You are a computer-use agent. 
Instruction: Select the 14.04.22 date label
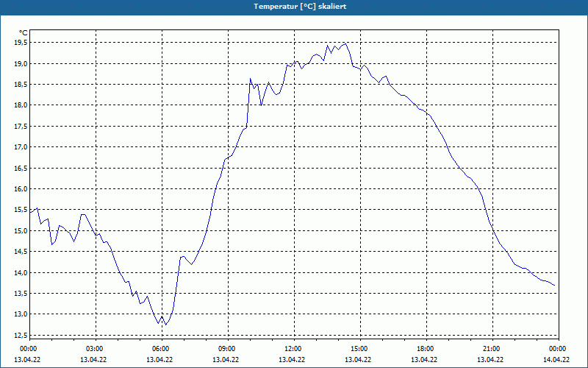tap(556, 359)
